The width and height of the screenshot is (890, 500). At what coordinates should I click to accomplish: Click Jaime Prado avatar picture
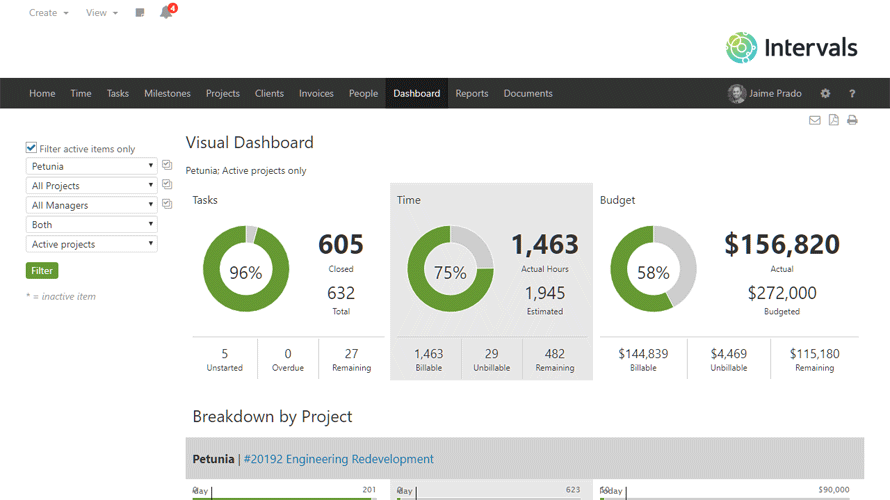pos(736,94)
